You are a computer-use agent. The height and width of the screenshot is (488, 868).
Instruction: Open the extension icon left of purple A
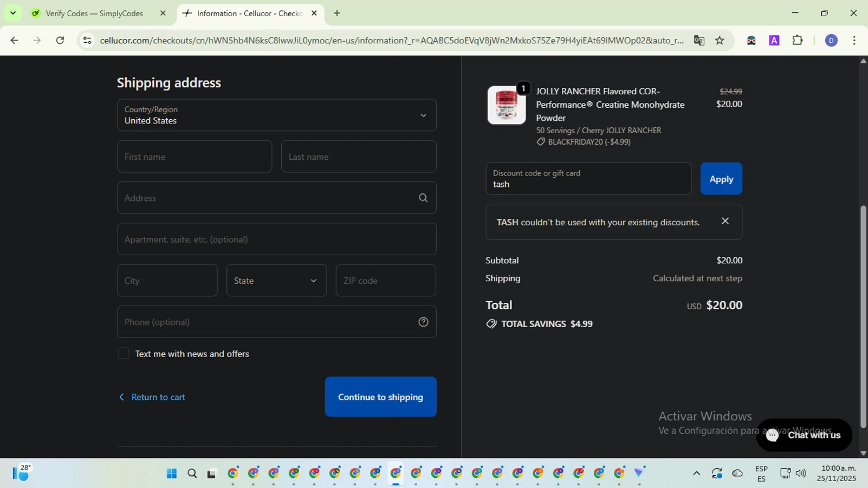coord(751,41)
